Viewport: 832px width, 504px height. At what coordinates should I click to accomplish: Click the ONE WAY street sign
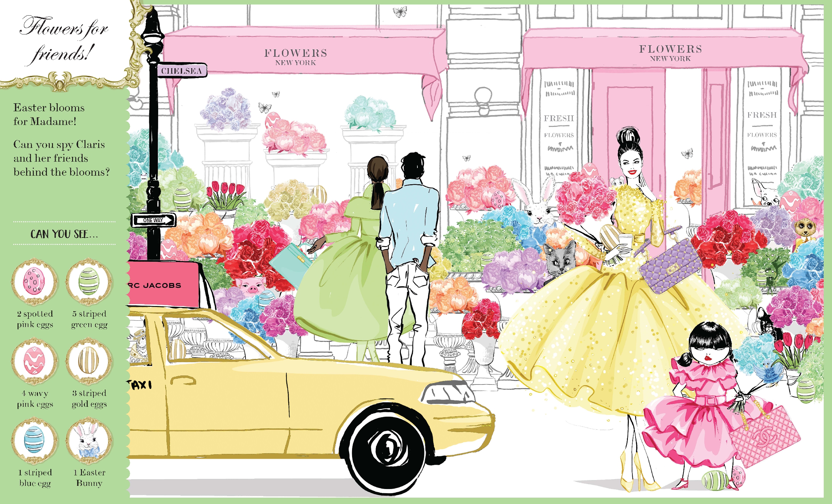[x=154, y=220]
